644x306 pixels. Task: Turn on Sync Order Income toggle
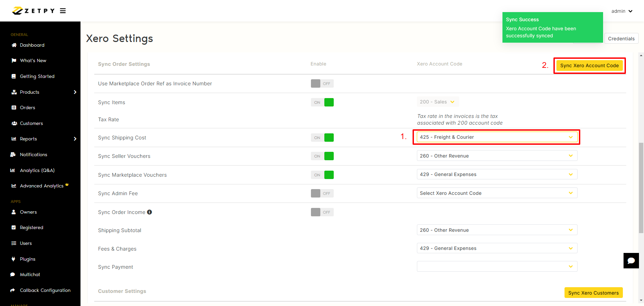(x=322, y=212)
